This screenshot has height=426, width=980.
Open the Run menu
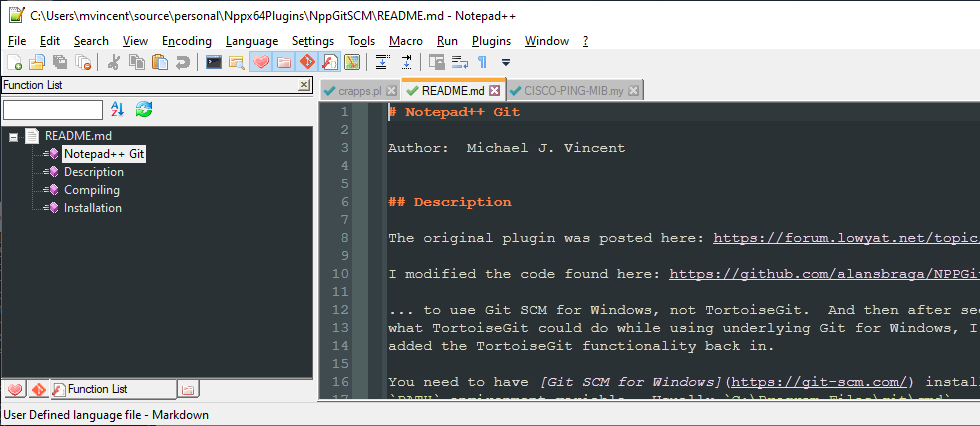pos(448,41)
